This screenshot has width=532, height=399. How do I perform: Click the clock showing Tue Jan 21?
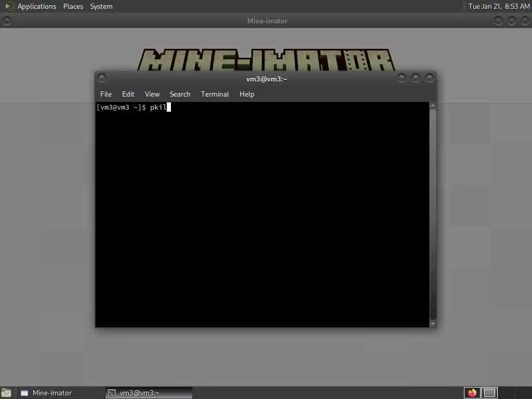tap(499, 6)
